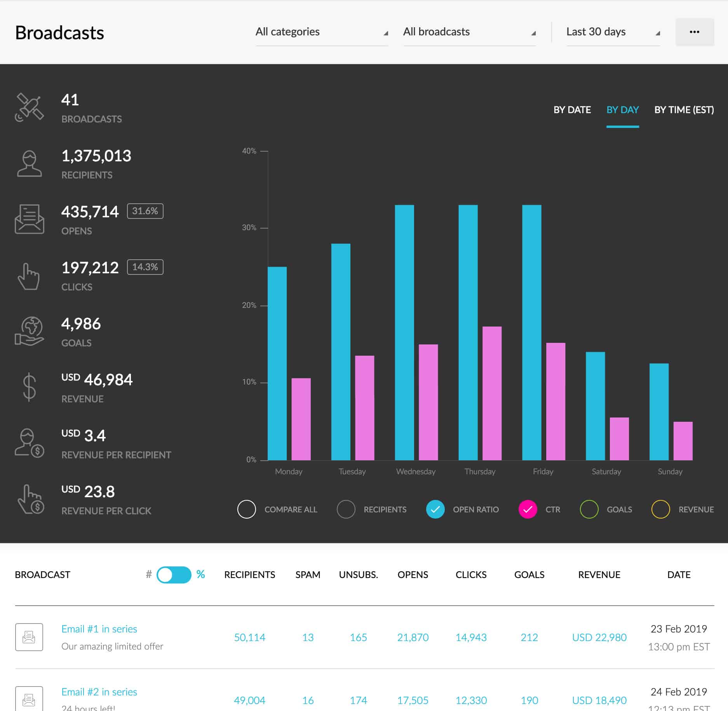Image resolution: width=728 pixels, height=711 pixels.
Task: Enable the Compare All option
Action: [247, 509]
